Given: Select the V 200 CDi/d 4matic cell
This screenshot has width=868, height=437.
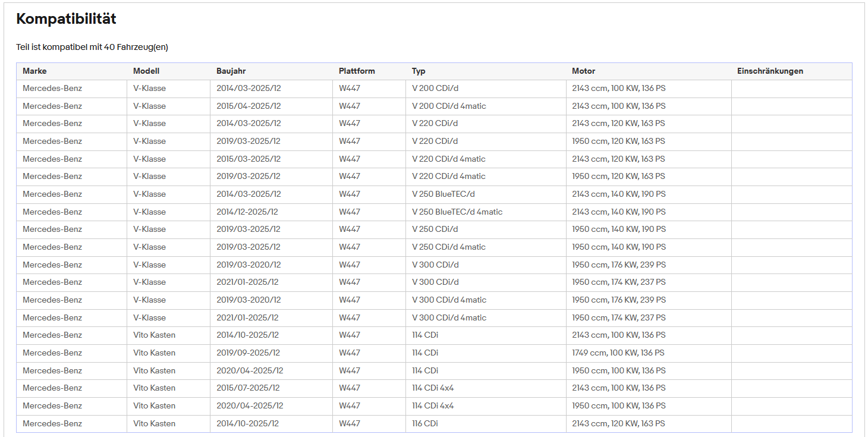Looking at the screenshot, I should click(x=486, y=106).
